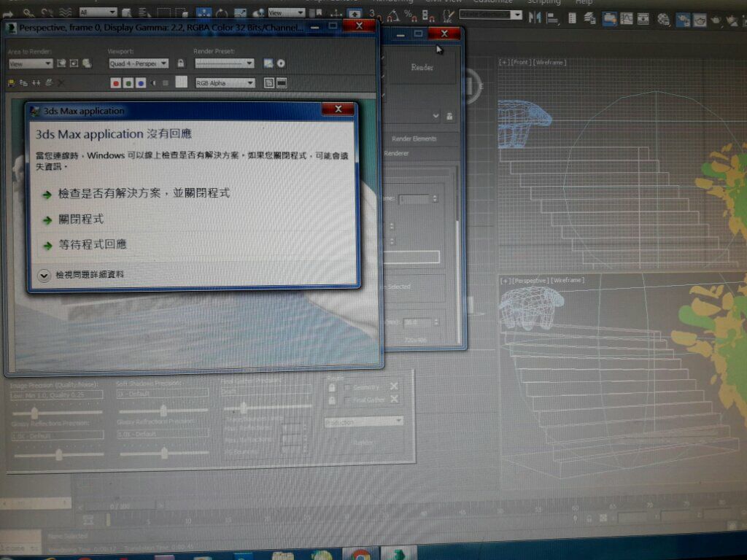Expand the problem details chevron in dialog

[44, 276]
